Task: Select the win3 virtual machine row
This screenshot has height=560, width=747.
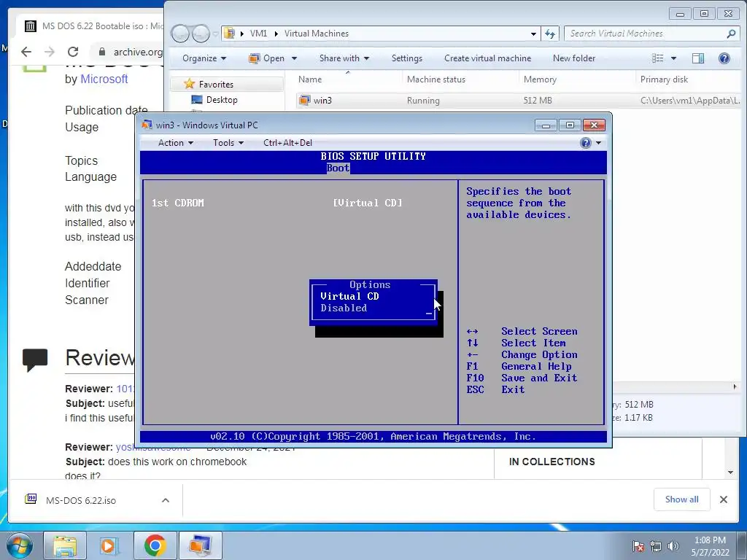Action: pos(519,101)
